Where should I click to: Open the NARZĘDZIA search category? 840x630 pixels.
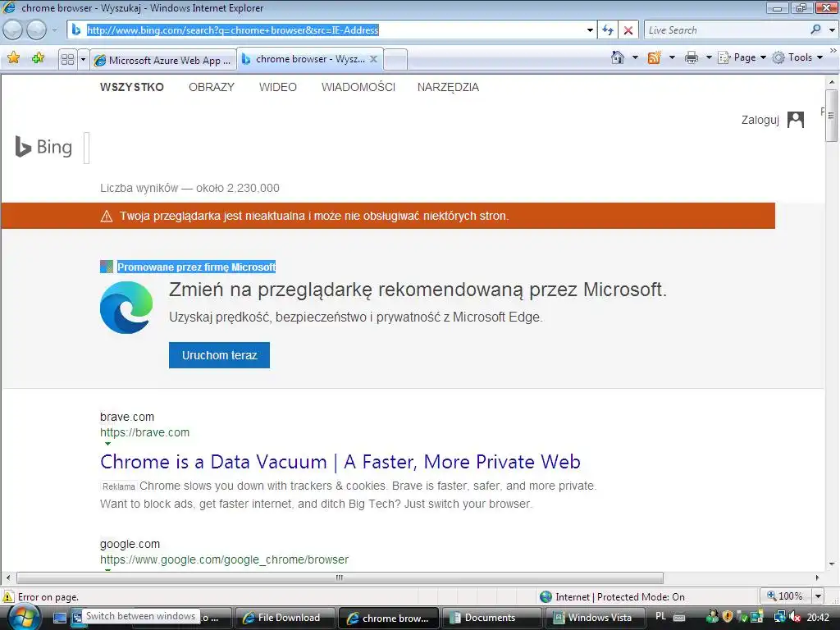[448, 87]
